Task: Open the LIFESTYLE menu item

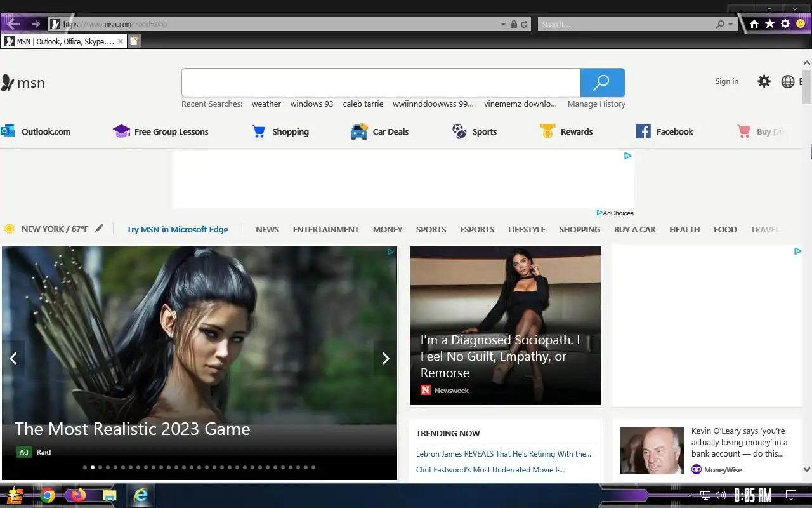Action: (527, 229)
